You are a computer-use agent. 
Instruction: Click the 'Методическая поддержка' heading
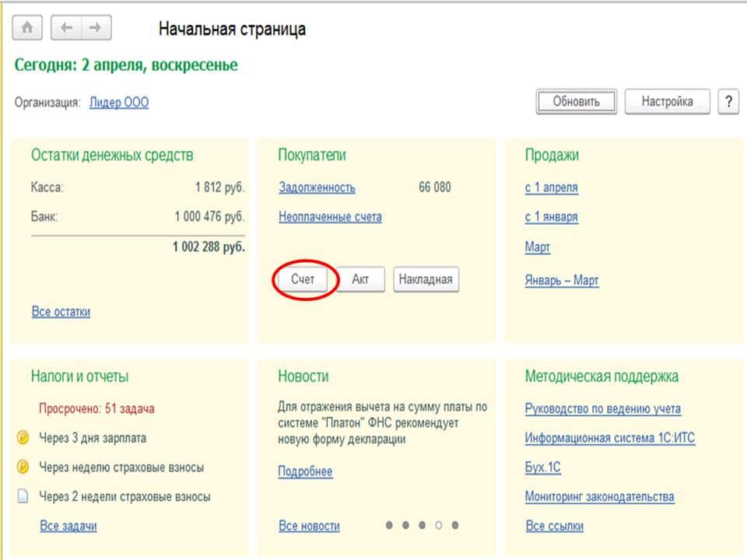click(x=601, y=376)
